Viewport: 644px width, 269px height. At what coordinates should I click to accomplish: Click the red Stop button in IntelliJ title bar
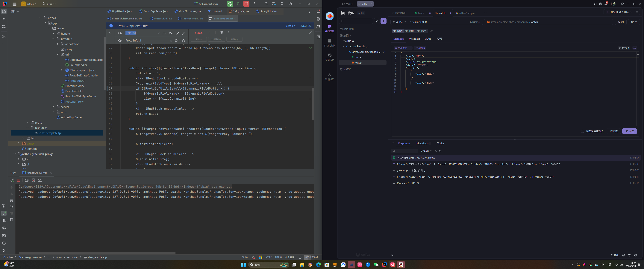[x=246, y=4]
